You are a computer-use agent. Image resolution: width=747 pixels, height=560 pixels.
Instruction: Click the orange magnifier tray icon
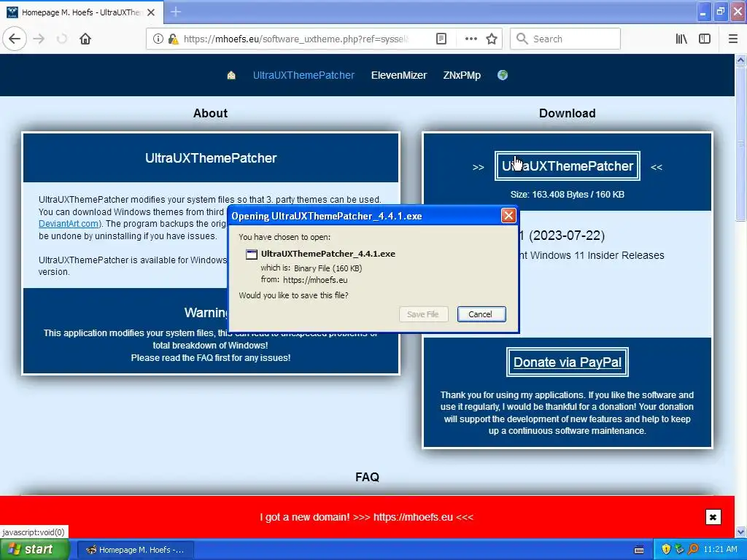[693, 550]
